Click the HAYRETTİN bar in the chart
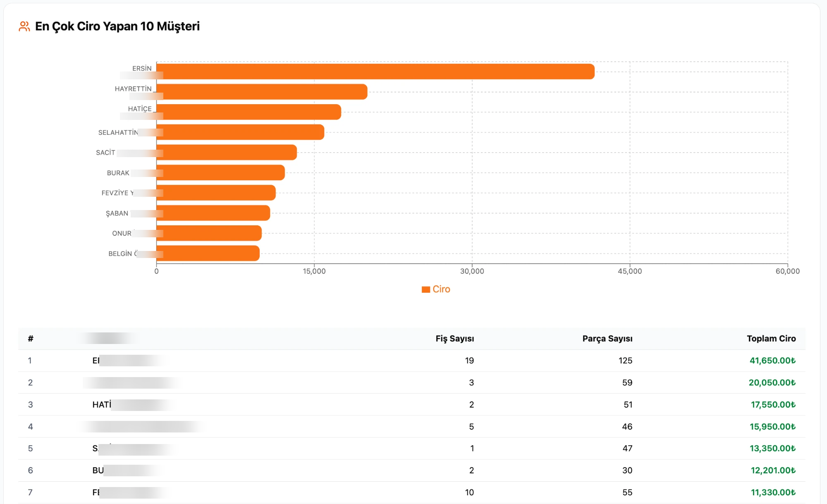Viewport: 827px width, 504px height. click(262, 92)
